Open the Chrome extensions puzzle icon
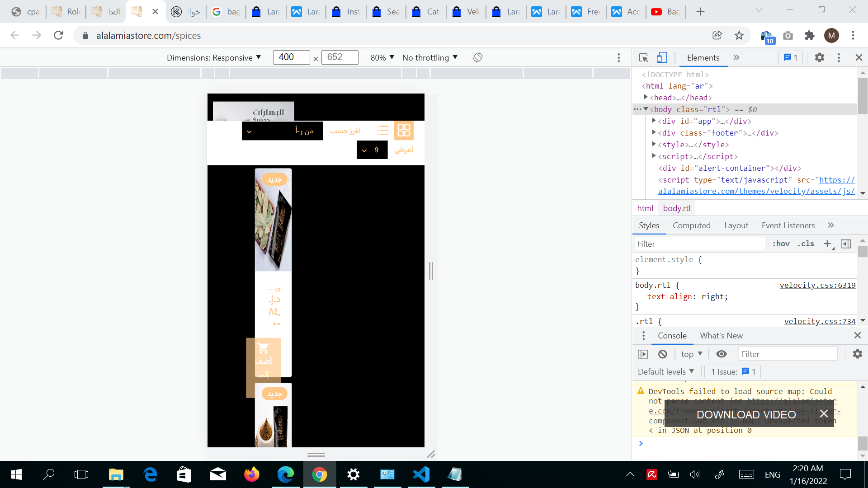This screenshot has width=868, height=488. tap(810, 35)
